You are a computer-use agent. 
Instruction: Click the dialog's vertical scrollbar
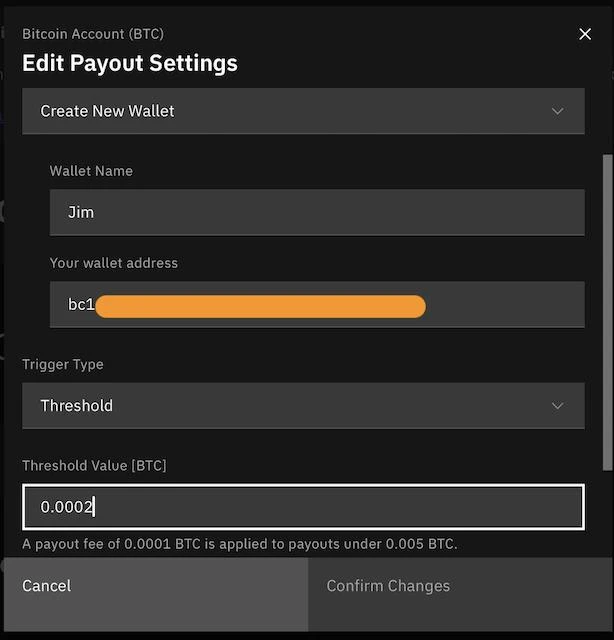pyautogui.click(x=607, y=310)
